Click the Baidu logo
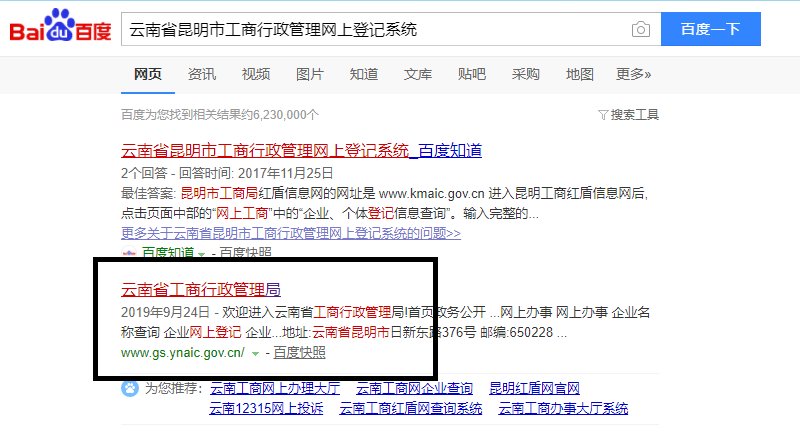 point(60,26)
